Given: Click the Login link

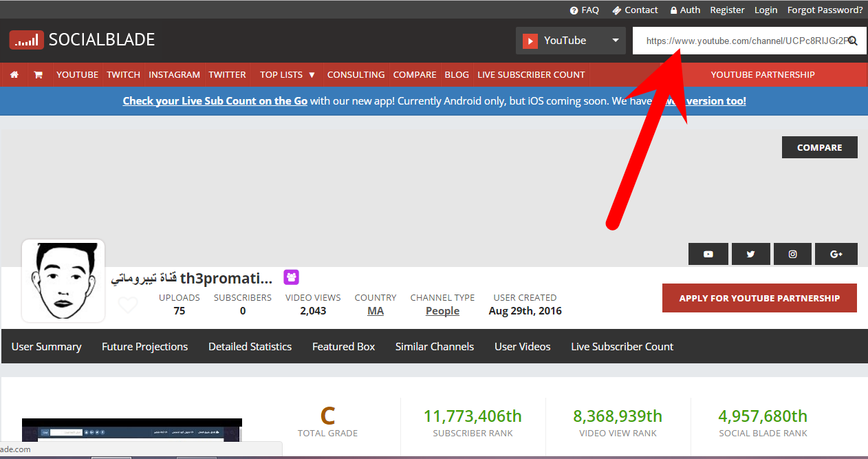Looking at the screenshot, I should tap(766, 10).
